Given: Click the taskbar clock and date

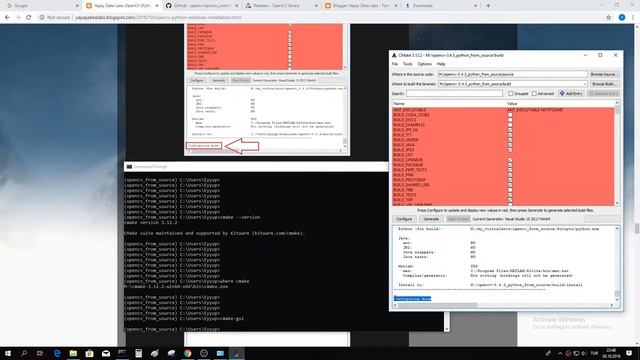Looking at the screenshot, I should 611,353.
